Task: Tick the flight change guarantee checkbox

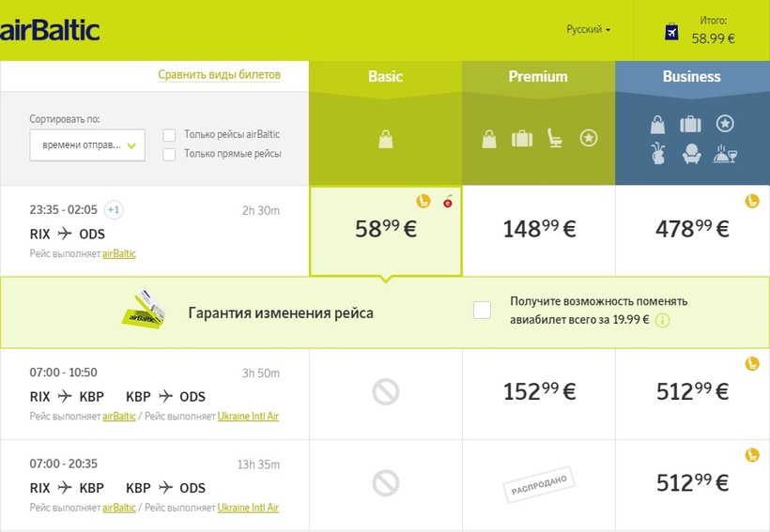Action: pos(482,311)
